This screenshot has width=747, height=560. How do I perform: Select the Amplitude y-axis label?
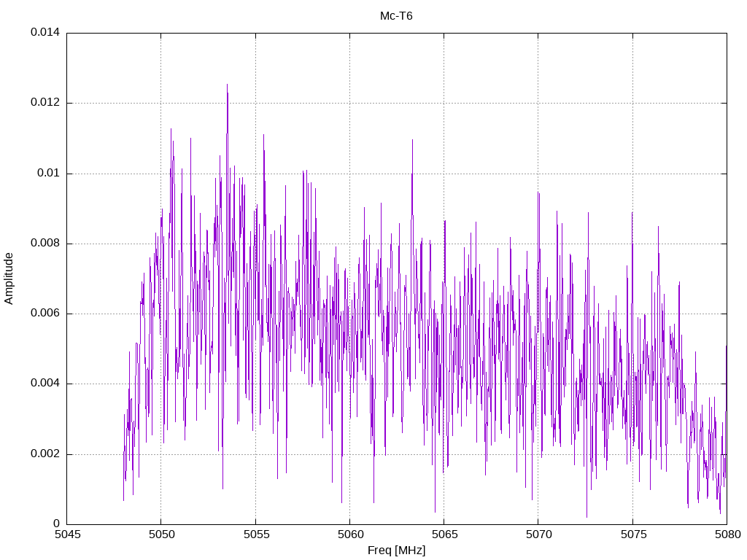9,279
